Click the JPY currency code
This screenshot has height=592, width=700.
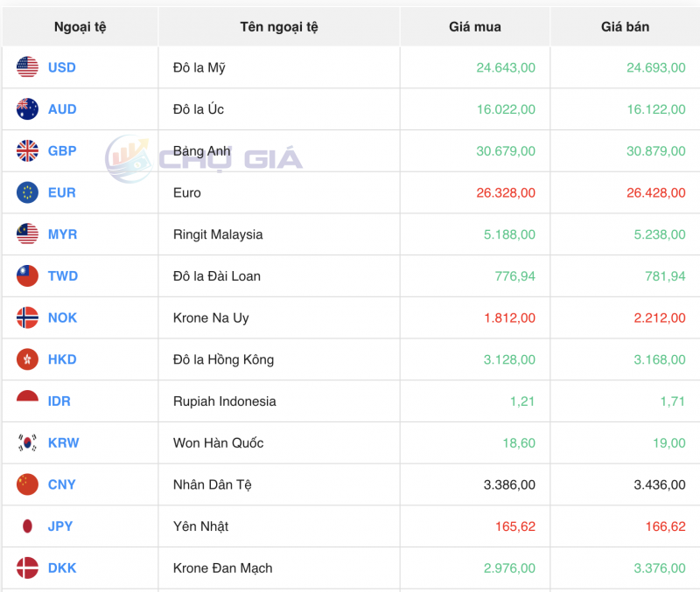click(60, 526)
